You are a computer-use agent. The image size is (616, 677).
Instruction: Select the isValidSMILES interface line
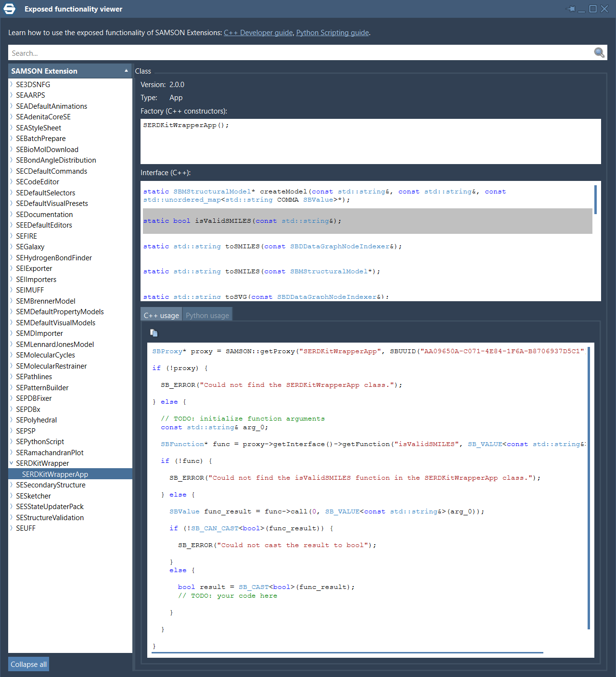click(x=289, y=221)
